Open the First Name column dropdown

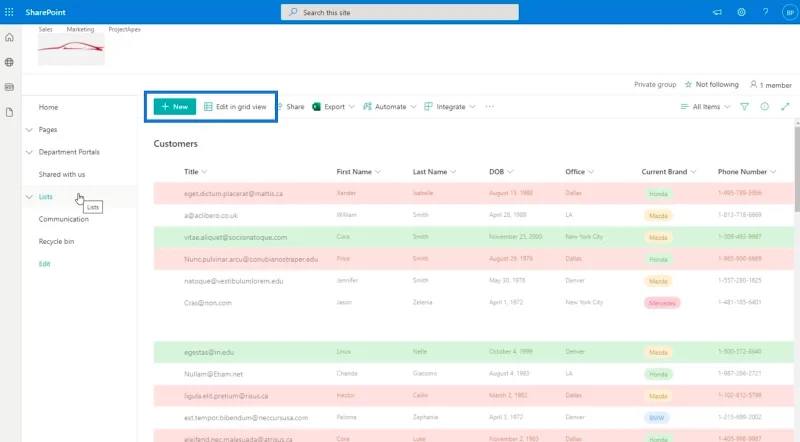point(378,172)
